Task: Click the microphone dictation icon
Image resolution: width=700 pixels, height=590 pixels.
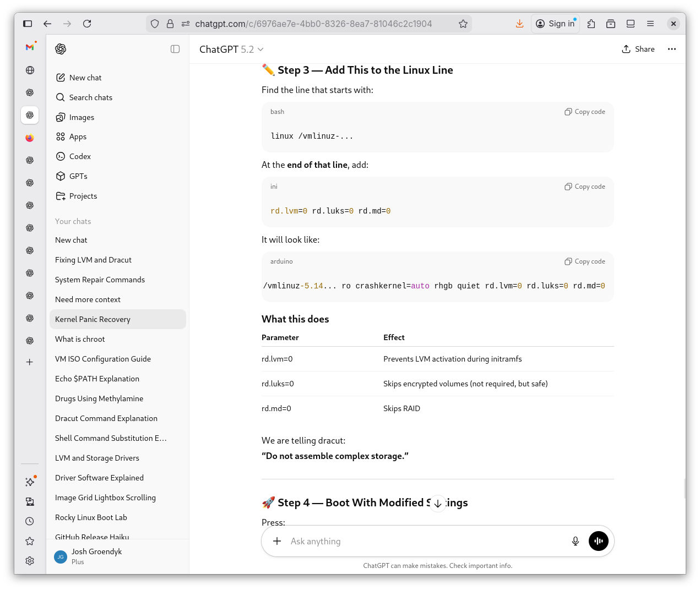Action: pos(575,541)
